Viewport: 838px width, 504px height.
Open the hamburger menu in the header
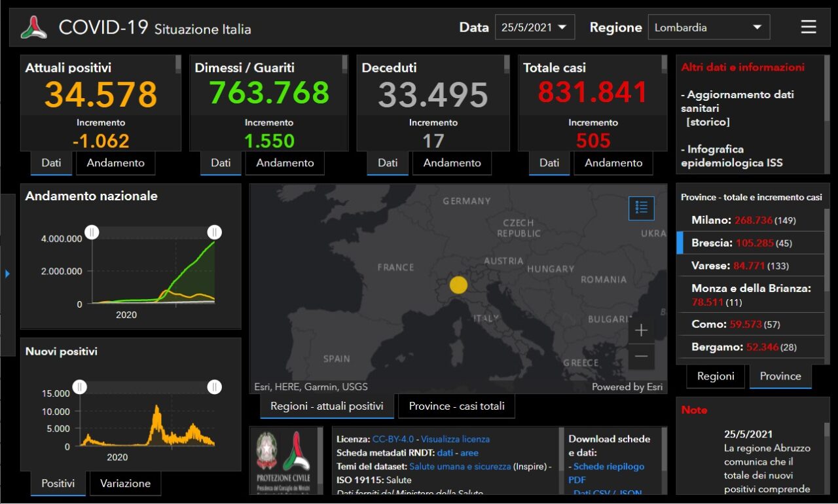[809, 27]
